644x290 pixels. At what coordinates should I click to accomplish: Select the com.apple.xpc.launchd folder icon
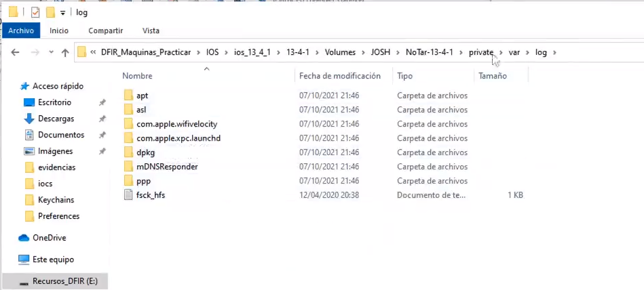128,138
